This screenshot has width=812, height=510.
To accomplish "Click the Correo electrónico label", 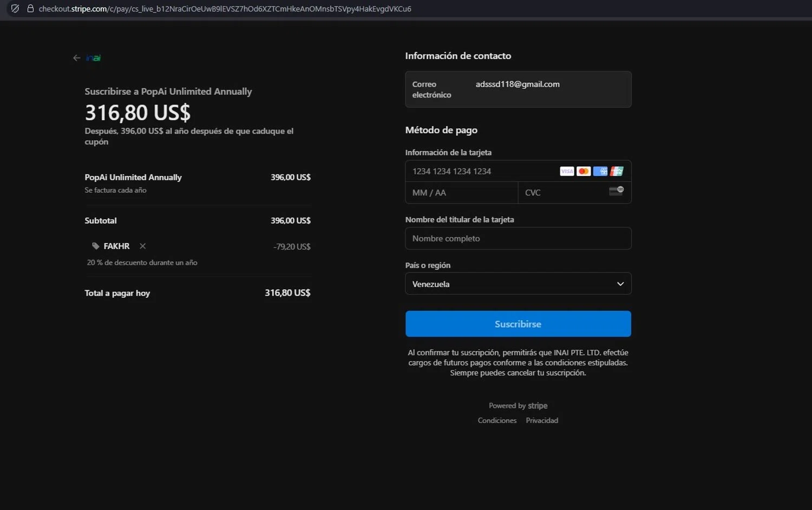I will pyautogui.click(x=431, y=89).
